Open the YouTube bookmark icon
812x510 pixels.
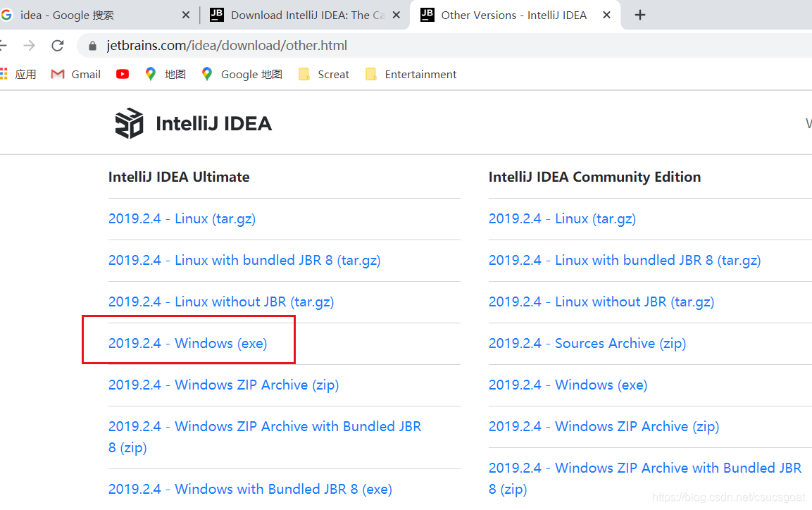[x=123, y=74]
